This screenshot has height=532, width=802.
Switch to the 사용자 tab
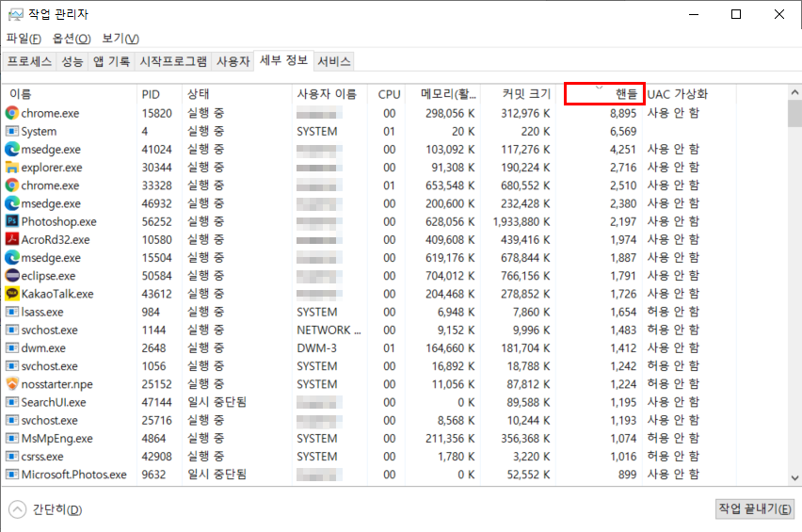coord(233,61)
